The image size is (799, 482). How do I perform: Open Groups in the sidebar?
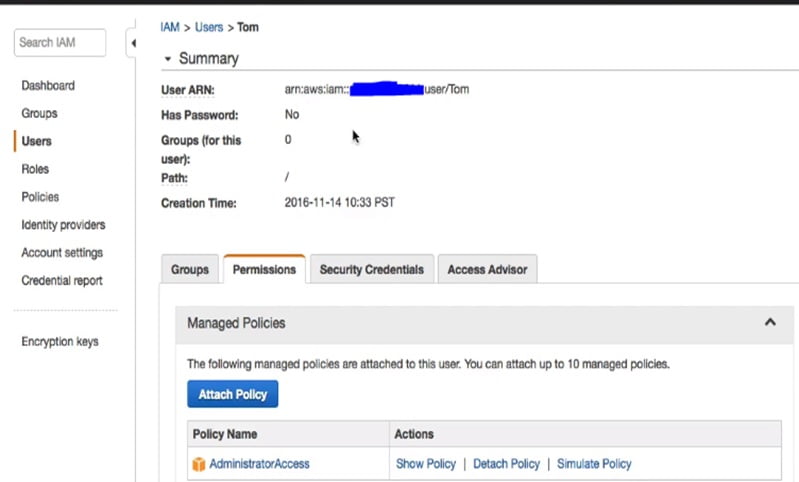point(39,113)
